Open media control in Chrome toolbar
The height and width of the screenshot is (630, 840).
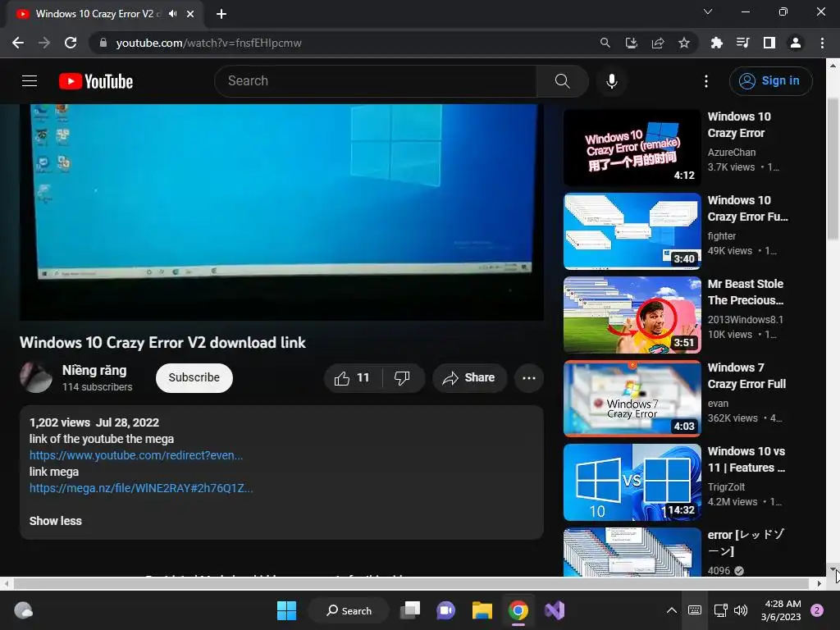[742, 43]
